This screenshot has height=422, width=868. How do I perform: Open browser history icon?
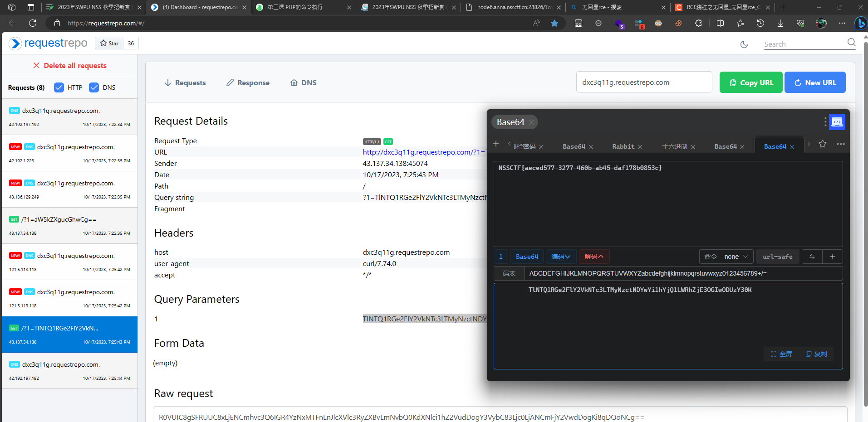[x=760, y=23]
